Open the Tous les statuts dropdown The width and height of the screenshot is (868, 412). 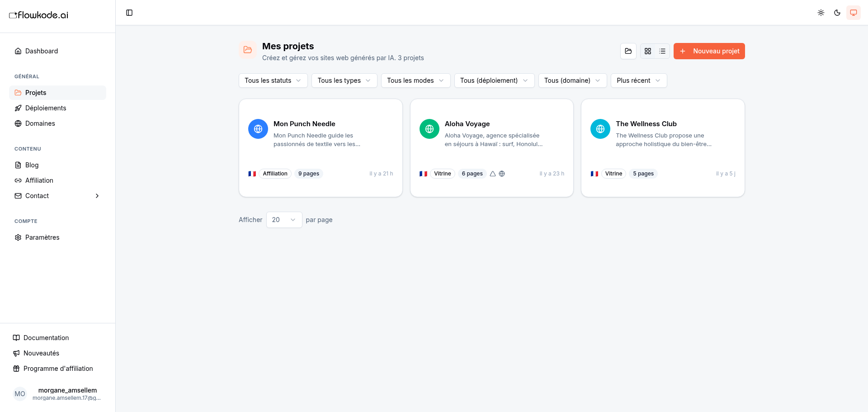[x=273, y=81]
